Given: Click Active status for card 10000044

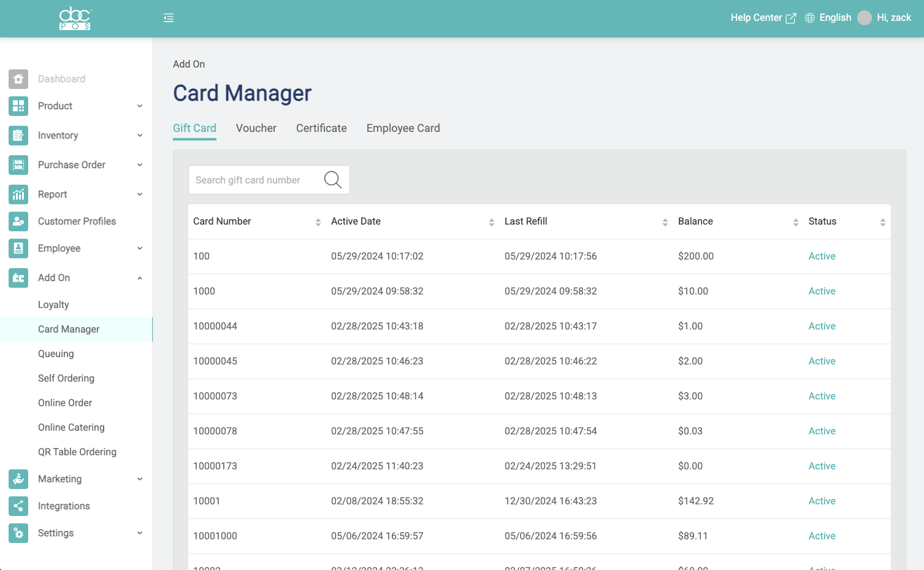Looking at the screenshot, I should pyautogui.click(x=822, y=326).
